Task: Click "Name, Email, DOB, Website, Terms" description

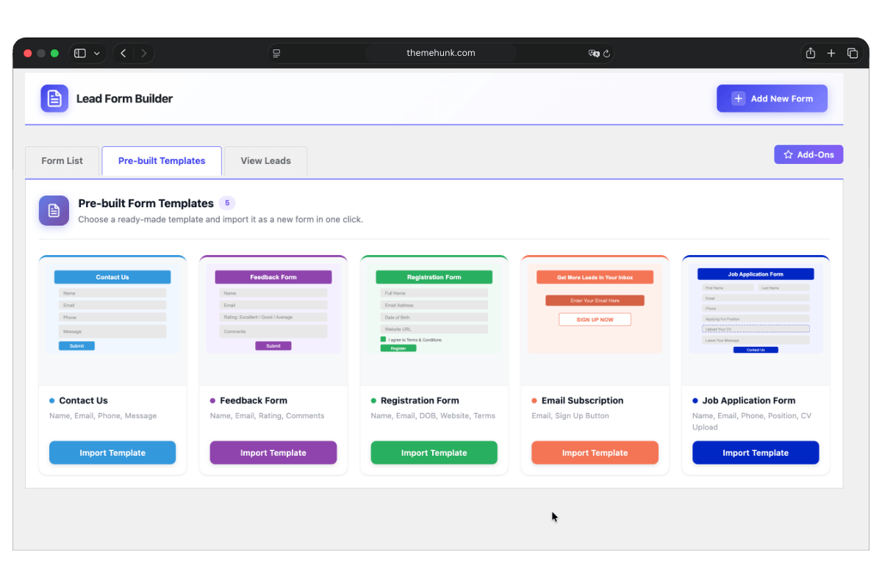Action: (433, 416)
